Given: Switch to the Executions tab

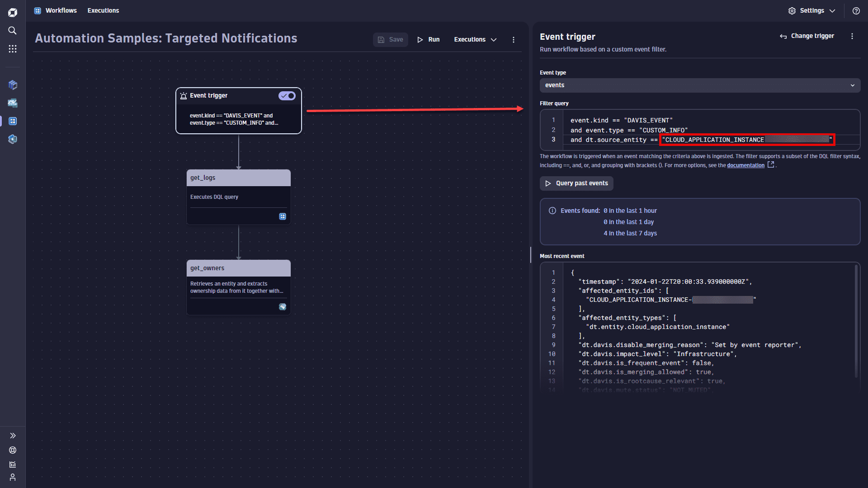Looking at the screenshot, I should (103, 10).
